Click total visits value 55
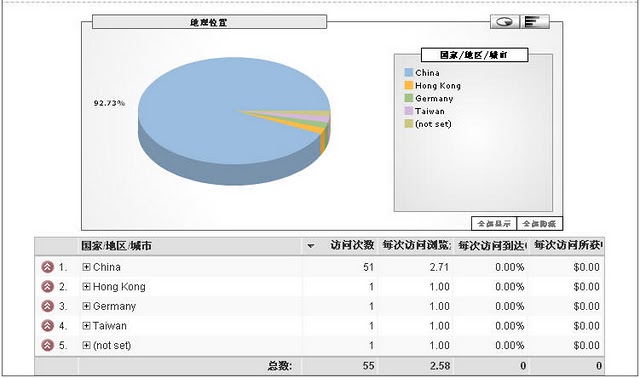 369,366
